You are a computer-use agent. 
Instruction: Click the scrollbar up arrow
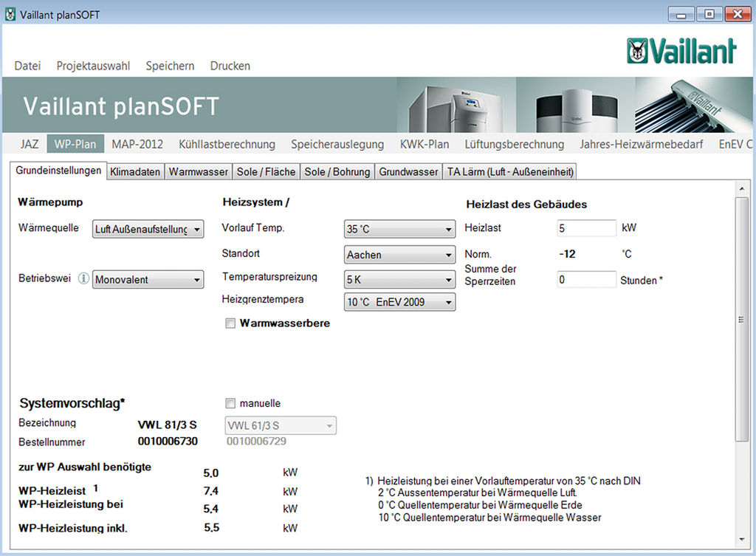(x=741, y=188)
